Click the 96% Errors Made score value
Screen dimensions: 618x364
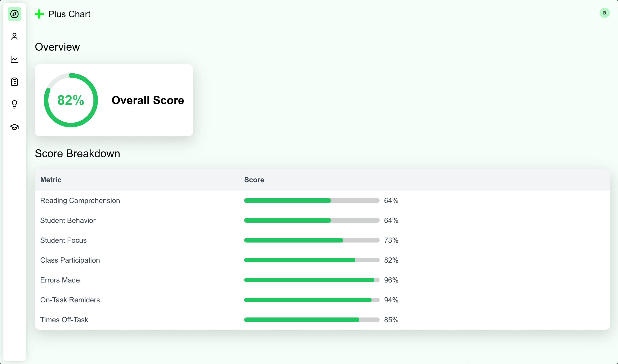point(391,280)
